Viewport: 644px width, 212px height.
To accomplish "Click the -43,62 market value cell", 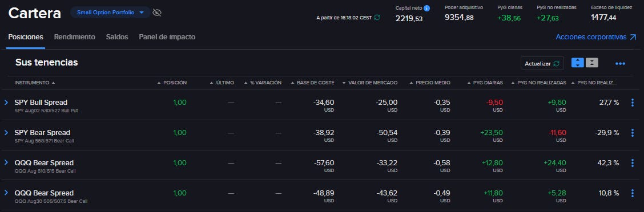I will point(387,193).
